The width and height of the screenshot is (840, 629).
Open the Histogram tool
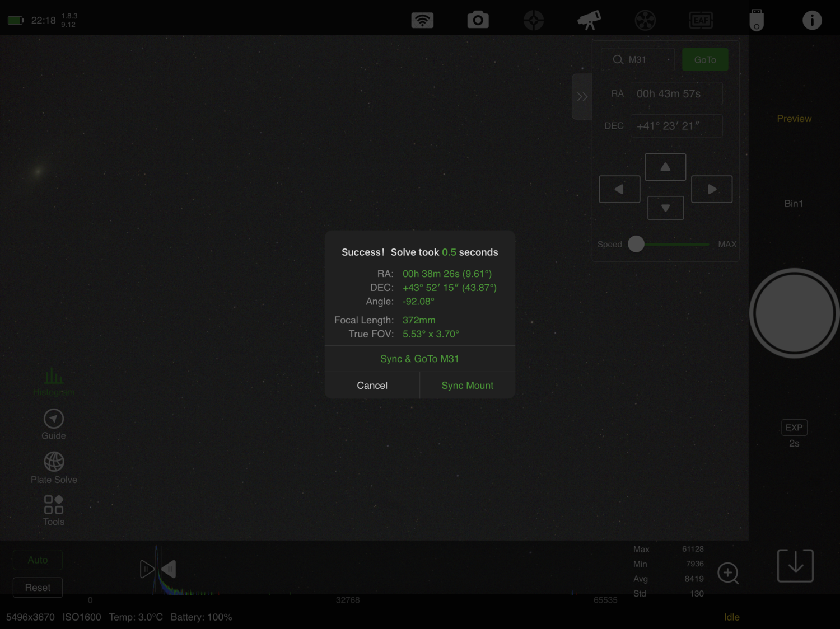(x=54, y=382)
